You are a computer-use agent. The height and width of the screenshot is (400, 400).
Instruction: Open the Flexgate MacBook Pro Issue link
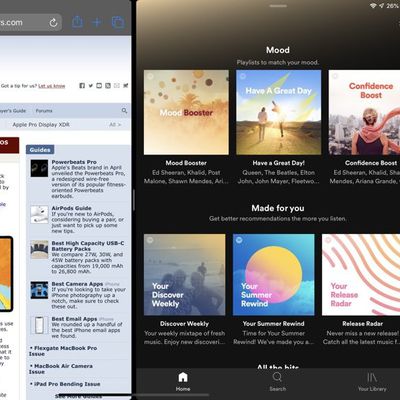tap(63, 351)
